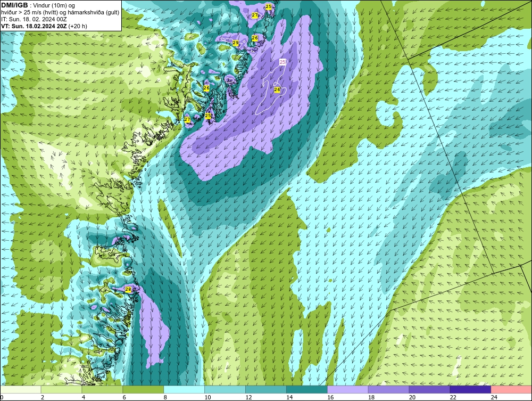Click the yellow 26 label inside the white contour
The image size is (532, 401).
point(277,89)
